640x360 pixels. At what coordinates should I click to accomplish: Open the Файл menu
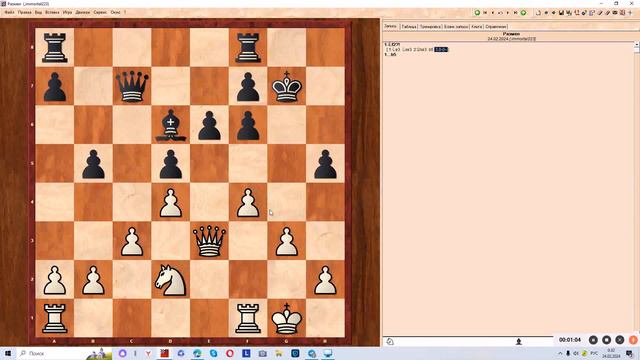tap(9, 12)
